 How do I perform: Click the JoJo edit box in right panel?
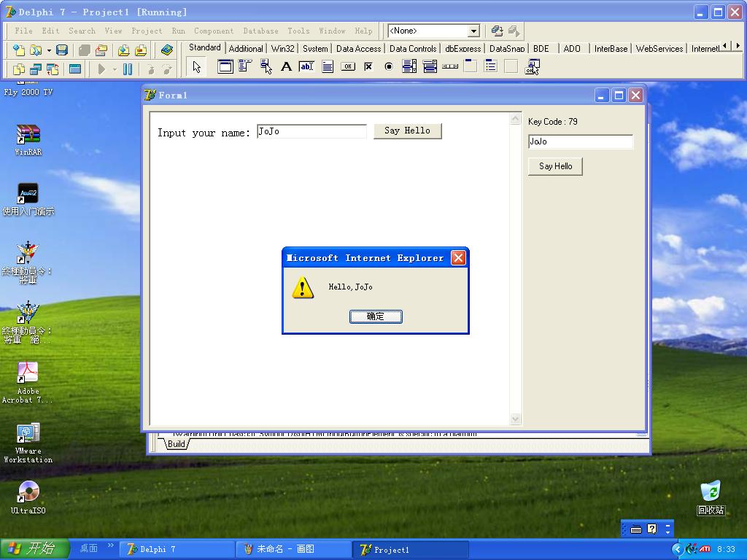point(581,142)
